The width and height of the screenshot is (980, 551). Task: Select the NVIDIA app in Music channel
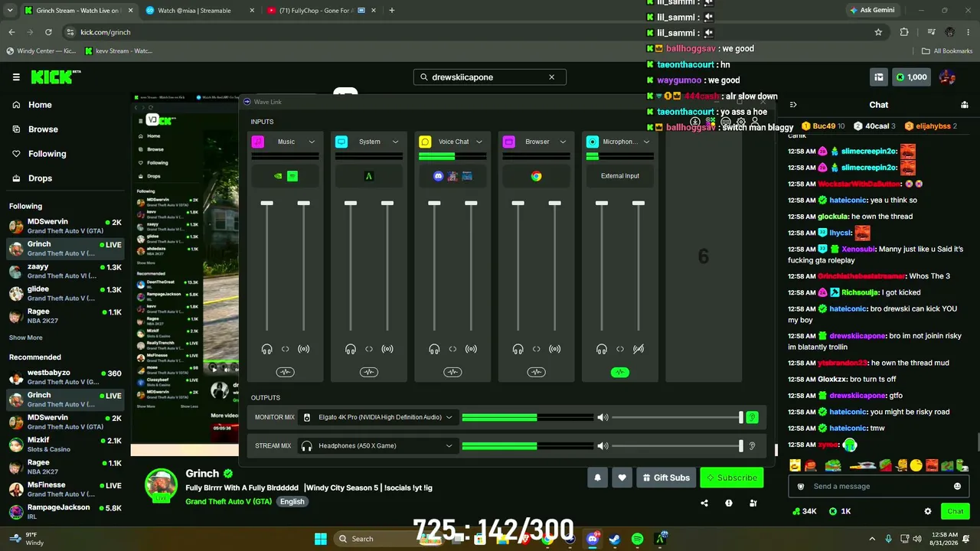coord(278,176)
